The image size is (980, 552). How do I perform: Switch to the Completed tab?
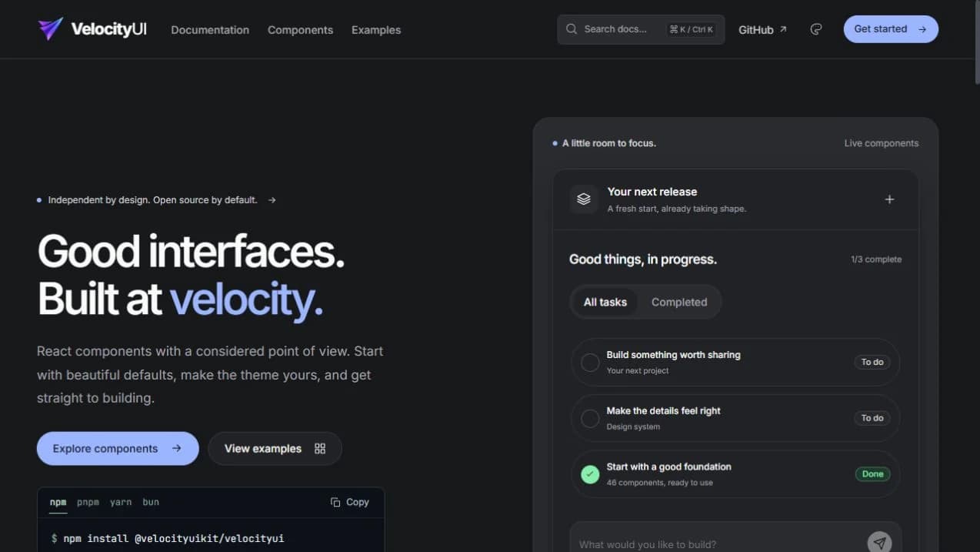pos(679,302)
